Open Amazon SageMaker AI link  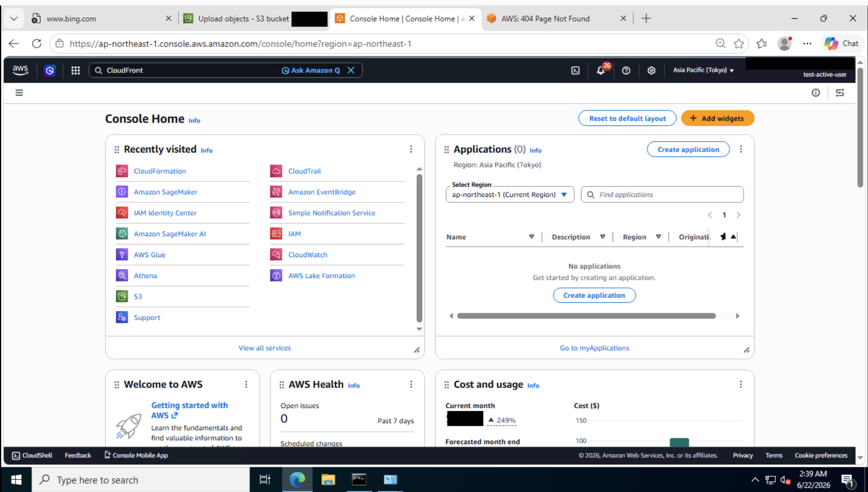point(170,234)
